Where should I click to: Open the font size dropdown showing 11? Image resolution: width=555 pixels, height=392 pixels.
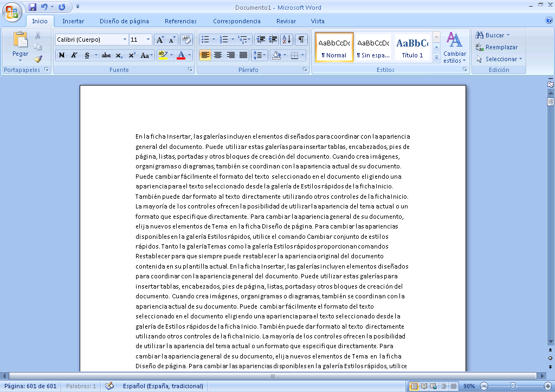coord(149,40)
